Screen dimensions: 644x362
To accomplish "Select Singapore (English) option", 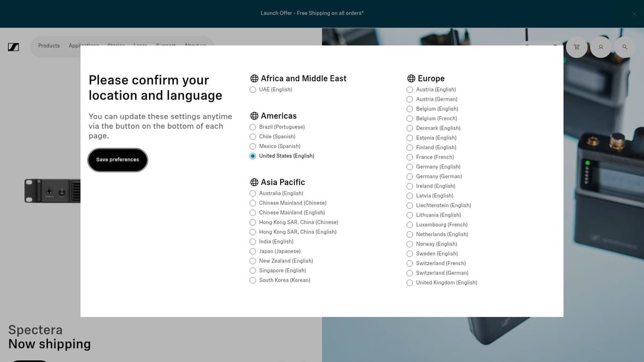I will (253, 270).
